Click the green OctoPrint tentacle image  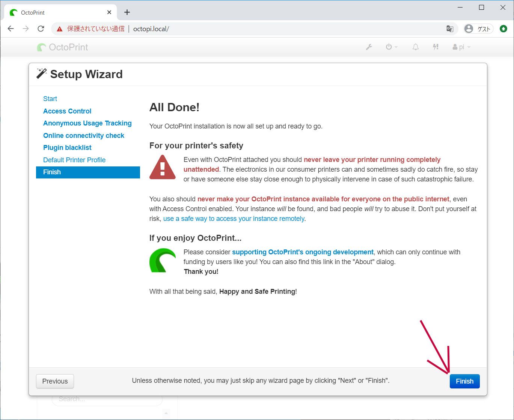[x=163, y=260]
